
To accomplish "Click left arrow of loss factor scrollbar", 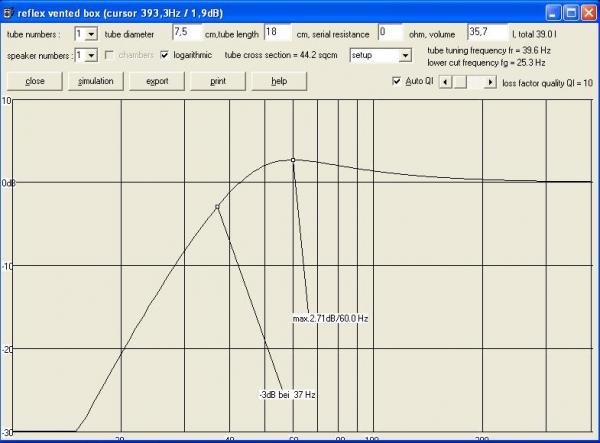I will tap(446, 81).
